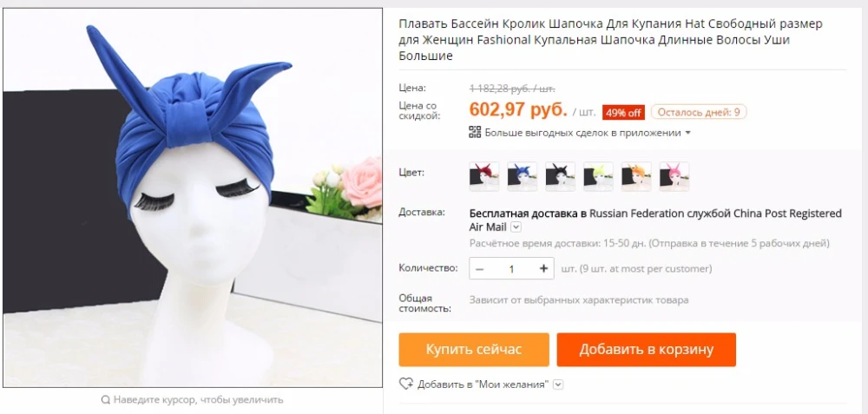Image resolution: width=868 pixels, height=414 pixels.
Task: Click the magnifier icon below product image
Action: [x=105, y=399]
